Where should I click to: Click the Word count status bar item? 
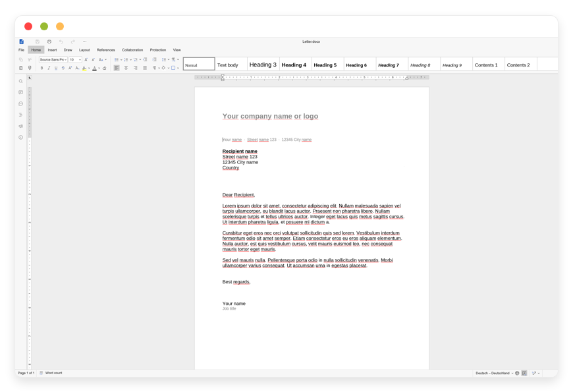pos(51,373)
